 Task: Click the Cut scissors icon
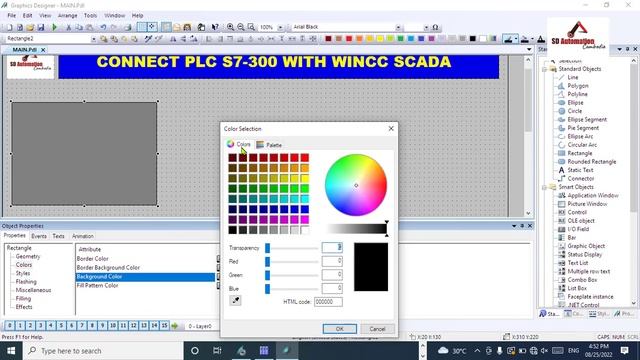(69, 27)
